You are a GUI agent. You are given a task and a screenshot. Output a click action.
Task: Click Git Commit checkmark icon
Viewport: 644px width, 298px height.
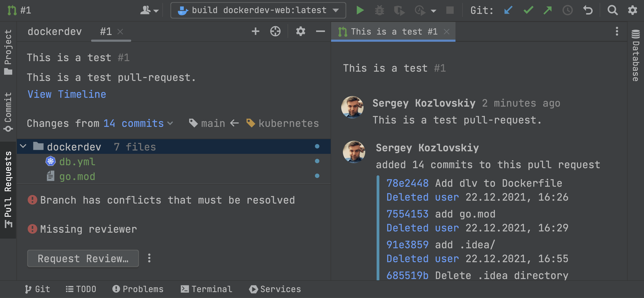tap(528, 10)
